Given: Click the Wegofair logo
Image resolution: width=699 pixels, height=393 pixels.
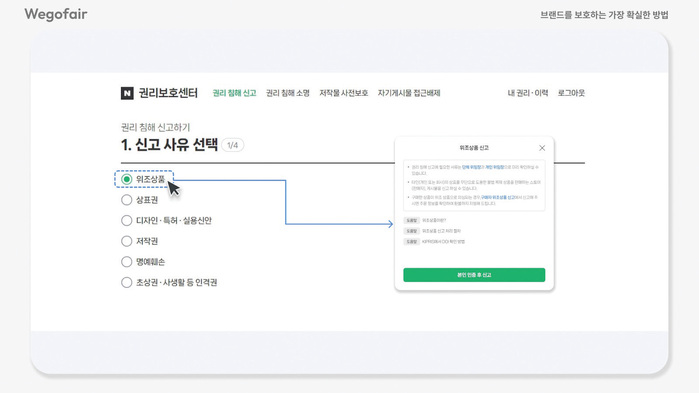Looking at the screenshot, I should click(56, 14).
